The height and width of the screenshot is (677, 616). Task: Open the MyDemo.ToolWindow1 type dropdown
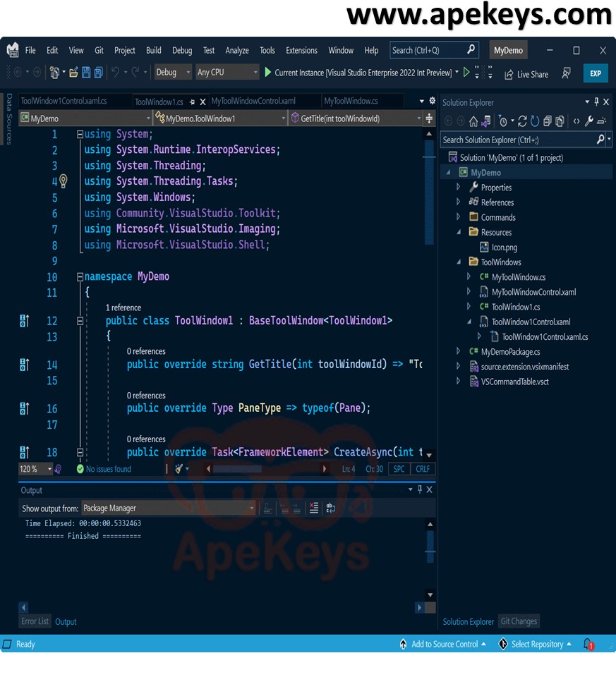(x=220, y=118)
